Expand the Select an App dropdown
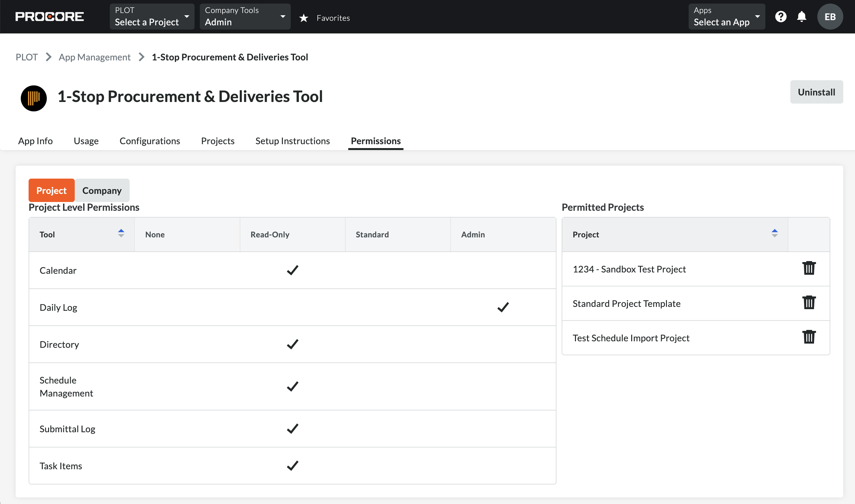855x504 pixels. 726,17
